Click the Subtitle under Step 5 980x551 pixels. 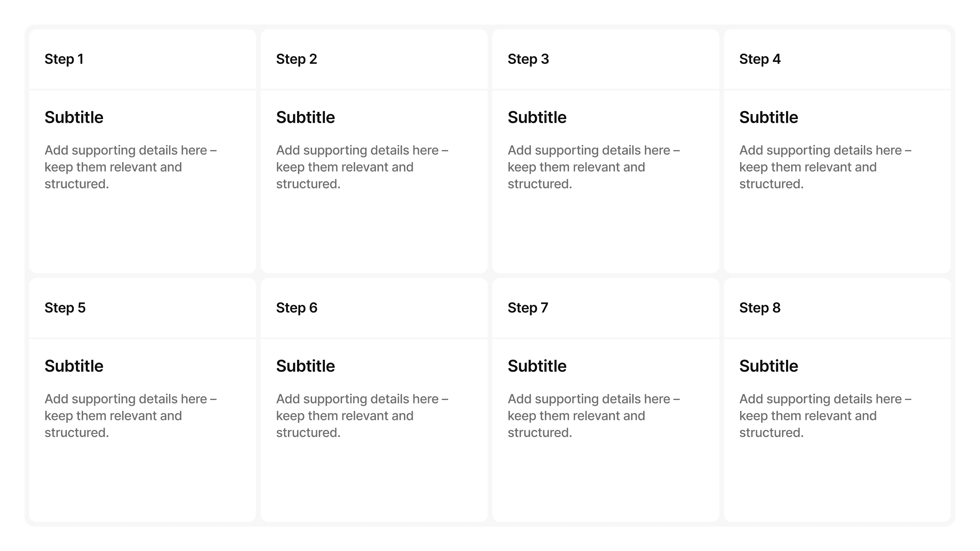[x=74, y=366]
